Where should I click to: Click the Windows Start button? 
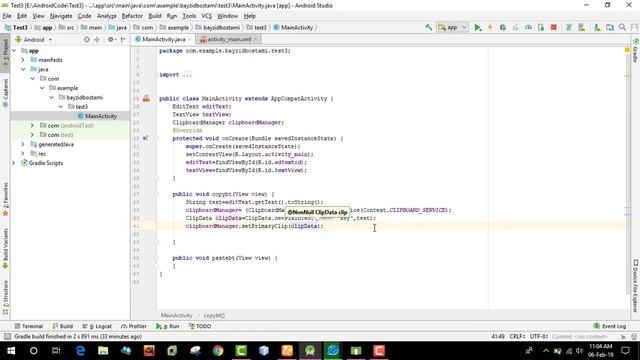11,351
